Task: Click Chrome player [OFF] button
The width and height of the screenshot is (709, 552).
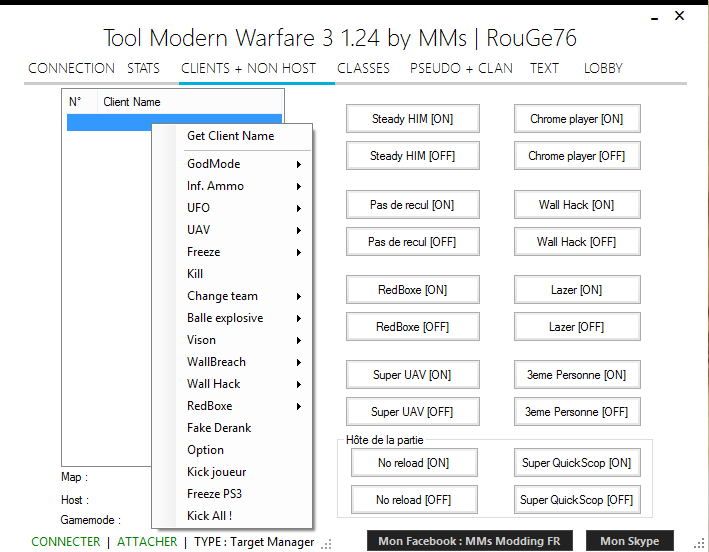Action: [x=577, y=156]
